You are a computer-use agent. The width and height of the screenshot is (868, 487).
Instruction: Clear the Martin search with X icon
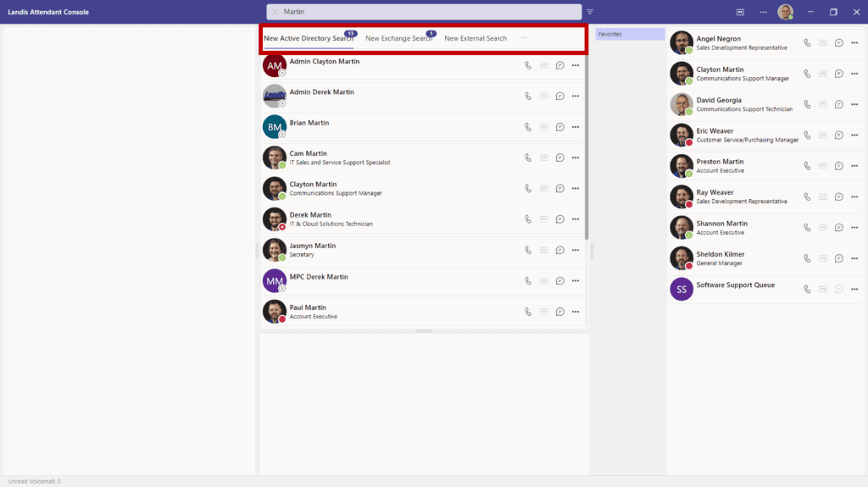[275, 12]
